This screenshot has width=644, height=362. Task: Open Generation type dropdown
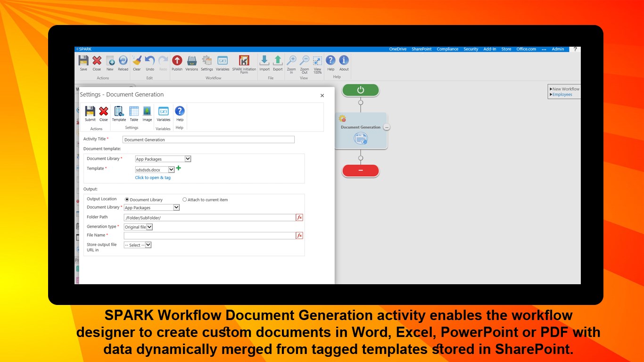(139, 227)
